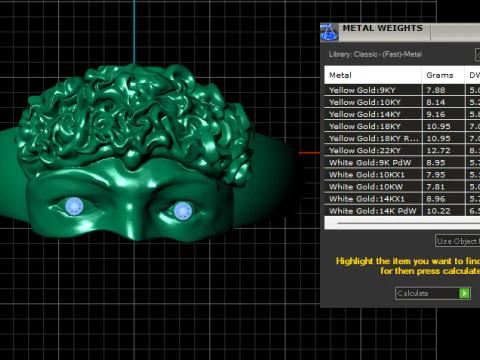Screen dimensions: 480x360
Task: Select the White Gold:14K PdW row
Action: tap(402, 211)
